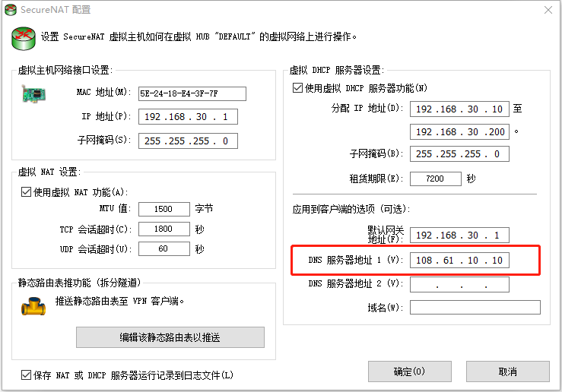
Task: Toggle 使用虚拟 DHCP 服务器功能 checkbox
Action: 297,87
